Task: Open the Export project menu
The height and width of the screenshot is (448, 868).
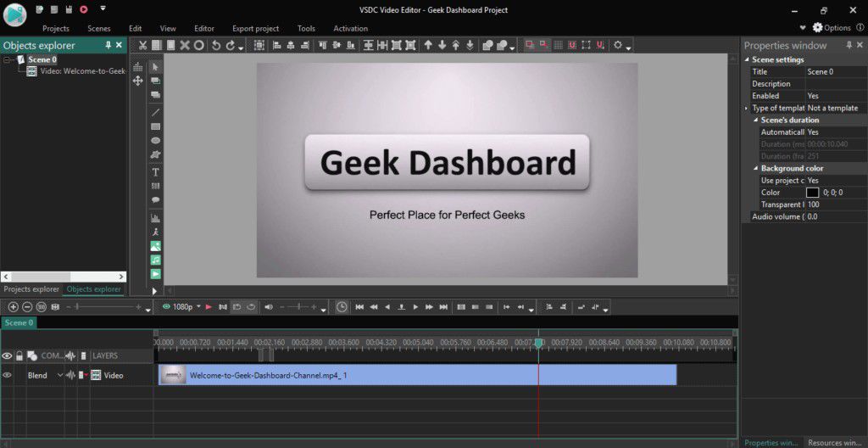Action: click(x=255, y=28)
